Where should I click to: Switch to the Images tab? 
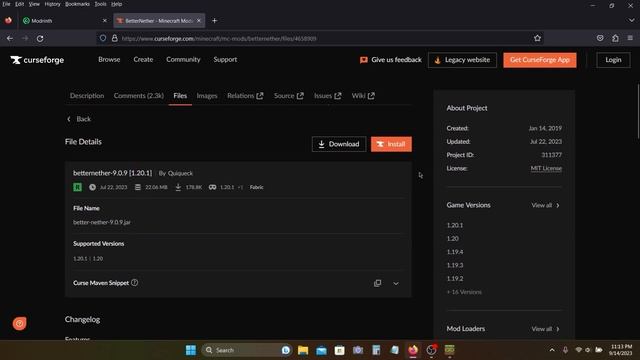point(207,96)
